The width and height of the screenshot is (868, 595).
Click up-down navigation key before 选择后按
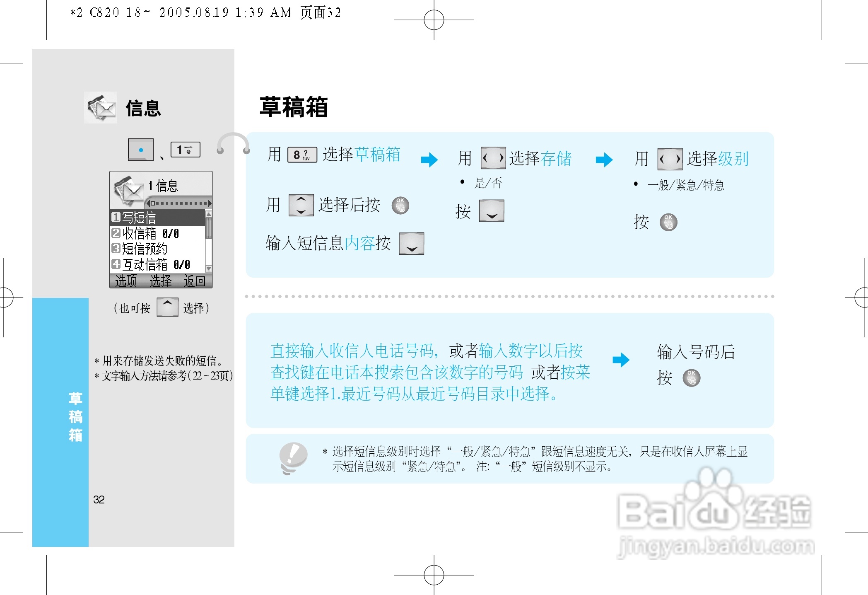[x=301, y=205]
